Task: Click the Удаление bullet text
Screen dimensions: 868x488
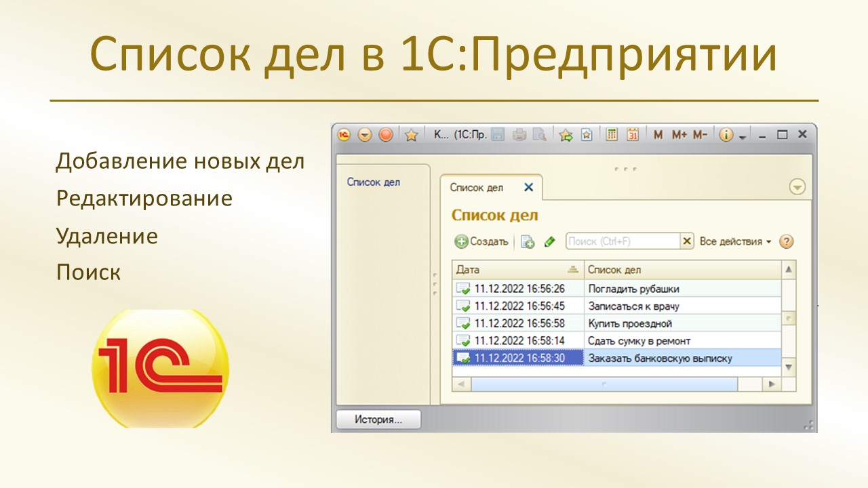Action: point(107,236)
